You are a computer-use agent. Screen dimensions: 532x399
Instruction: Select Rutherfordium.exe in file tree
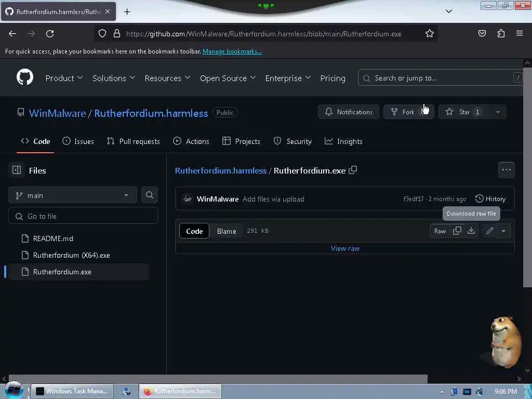[78, 272]
